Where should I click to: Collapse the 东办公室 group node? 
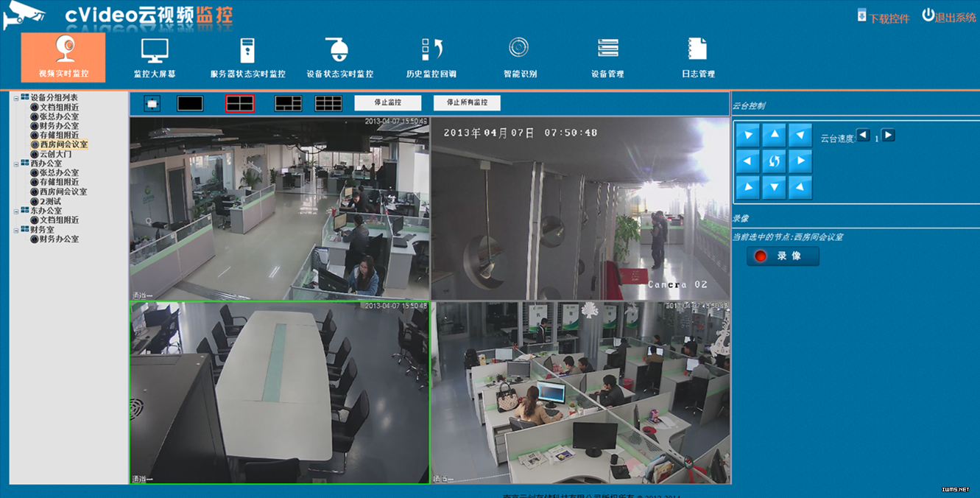pyautogui.click(x=16, y=211)
